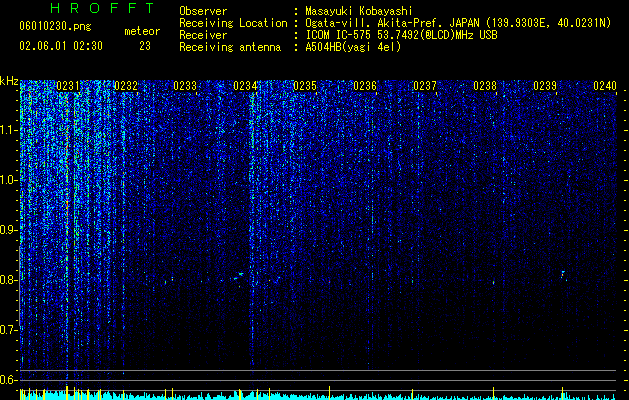Click the 0232 time marker

pyautogui.click(x=126, y=86)
